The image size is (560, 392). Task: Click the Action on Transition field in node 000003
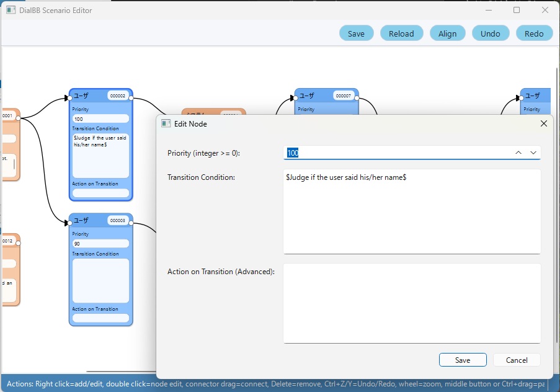click(100, 318)
